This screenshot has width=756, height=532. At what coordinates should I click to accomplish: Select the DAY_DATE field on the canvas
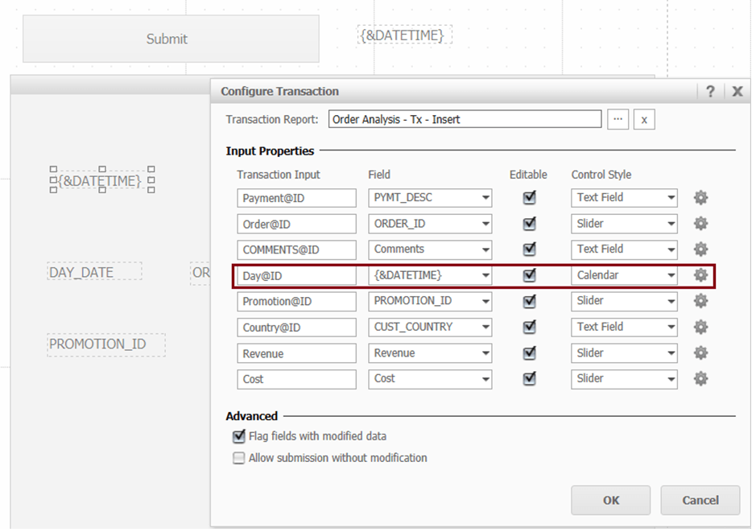tap(94, 272)
